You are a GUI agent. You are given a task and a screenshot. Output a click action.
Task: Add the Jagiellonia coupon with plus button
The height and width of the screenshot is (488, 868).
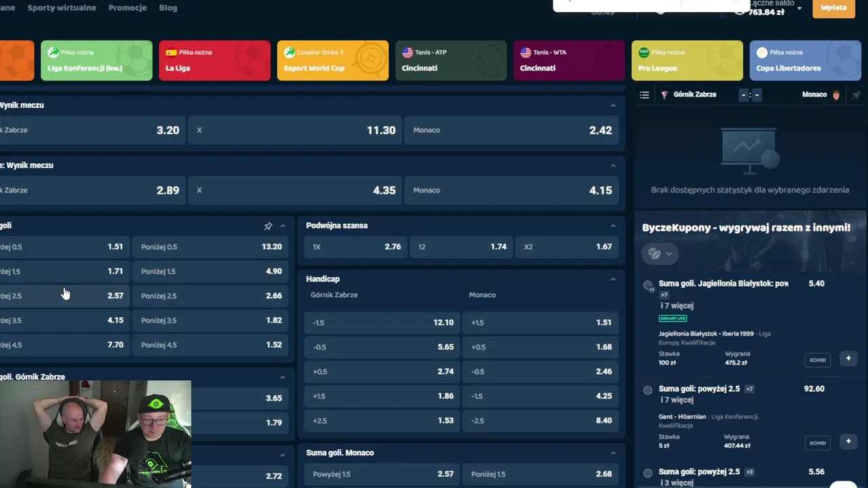tap(848, 359)
